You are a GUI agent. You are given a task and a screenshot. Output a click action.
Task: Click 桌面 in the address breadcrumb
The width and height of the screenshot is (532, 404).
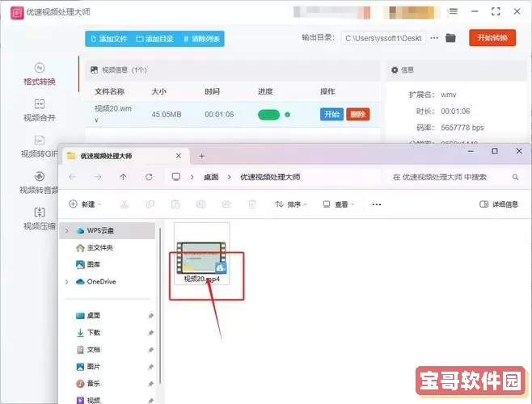coord(211,177)
